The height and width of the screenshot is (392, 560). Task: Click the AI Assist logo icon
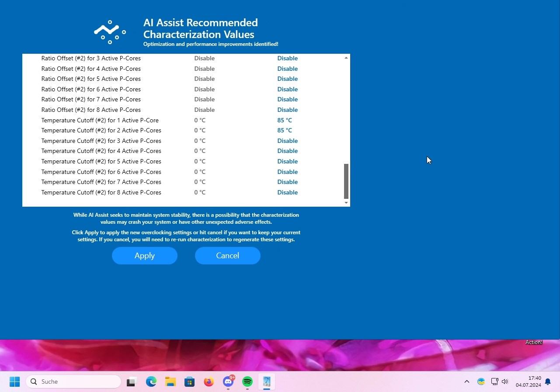[x=110, y=32]
